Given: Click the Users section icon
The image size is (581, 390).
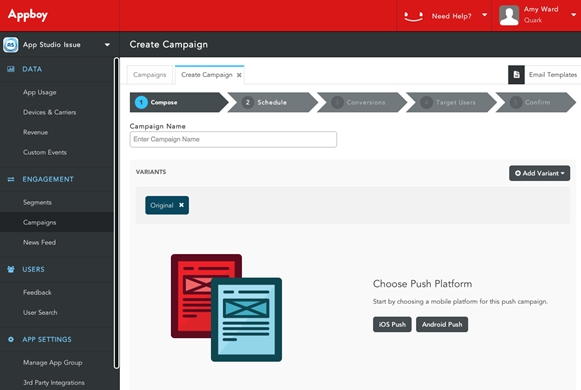Looking at the screenshot, I should pyautogui.click(x=11, y=269).
